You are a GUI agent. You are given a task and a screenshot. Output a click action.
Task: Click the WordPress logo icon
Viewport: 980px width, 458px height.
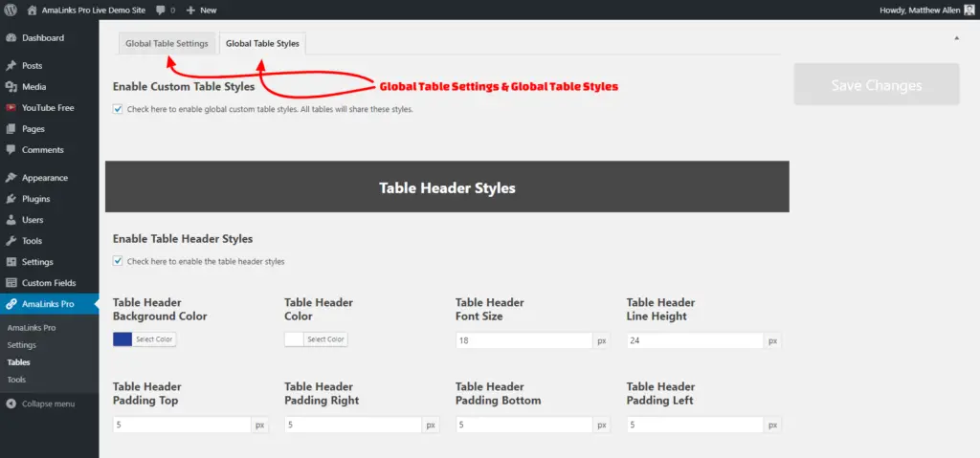[11, 10]
